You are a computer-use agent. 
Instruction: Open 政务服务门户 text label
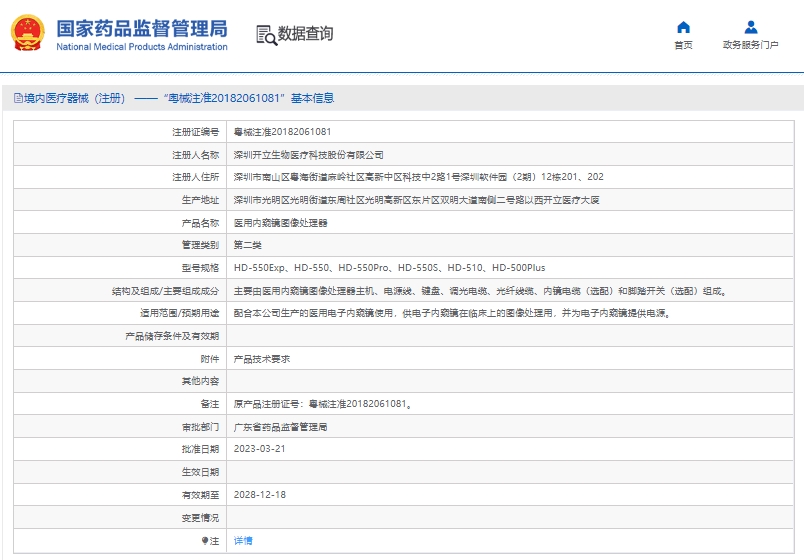(750, 45)
